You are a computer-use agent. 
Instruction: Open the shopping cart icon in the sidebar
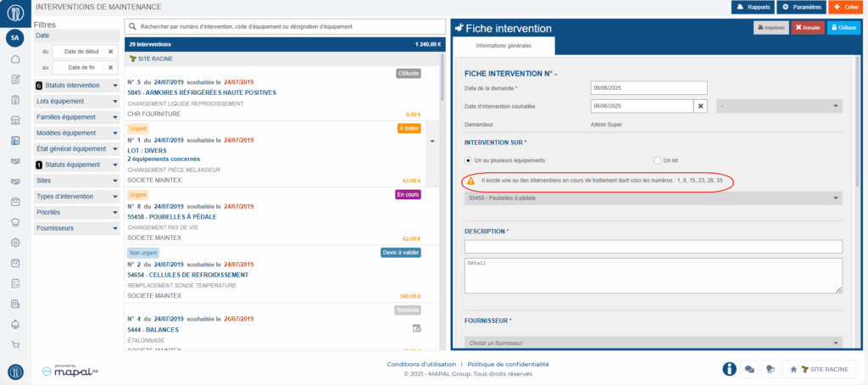[15, 344]
